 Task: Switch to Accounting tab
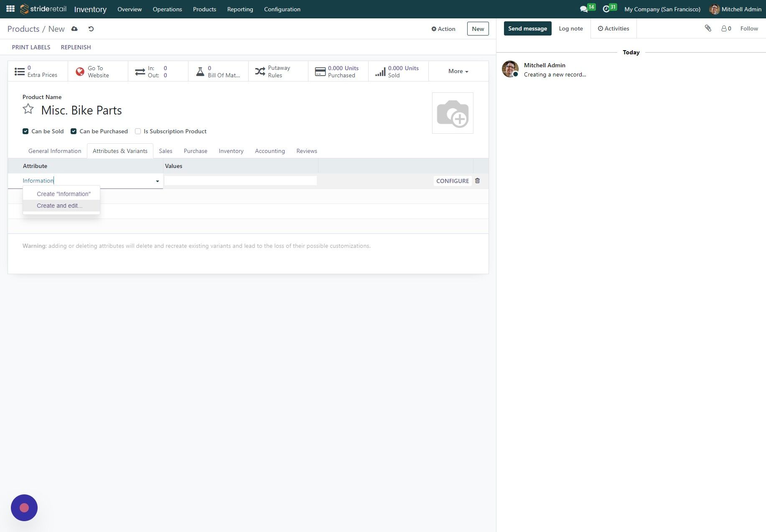pyautogui.click(x=270, y=151)
